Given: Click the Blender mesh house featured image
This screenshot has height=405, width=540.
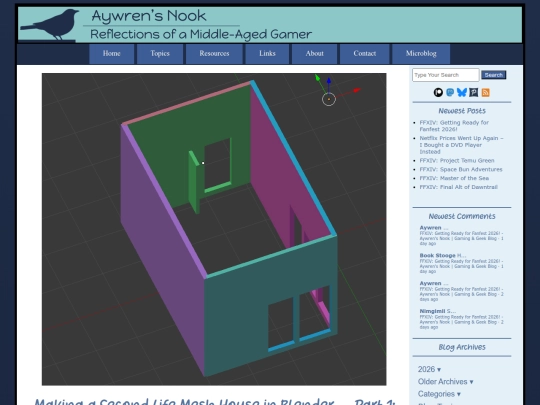Looking at the screenshot, I should click(x=214, y=229).
